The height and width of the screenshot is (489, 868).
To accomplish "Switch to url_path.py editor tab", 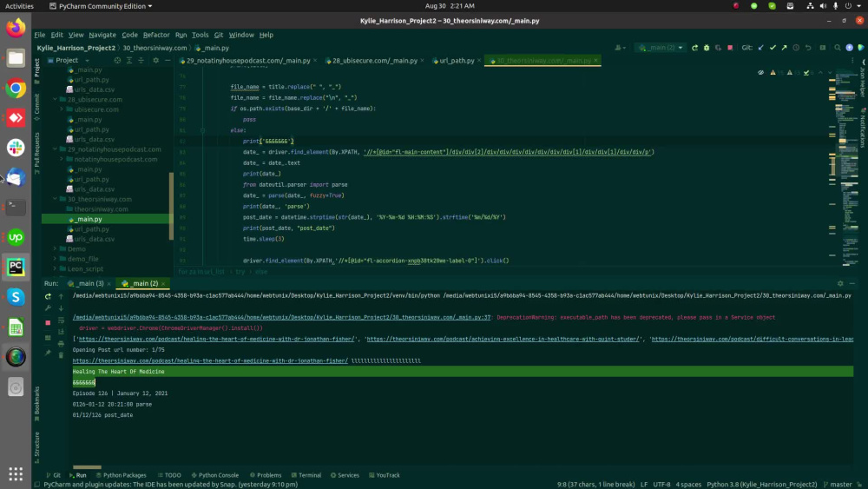I will [457, 60].
